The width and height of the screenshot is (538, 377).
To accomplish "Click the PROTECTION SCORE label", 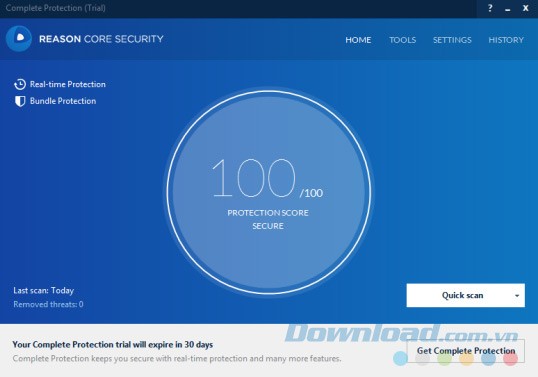I will 268,213.
